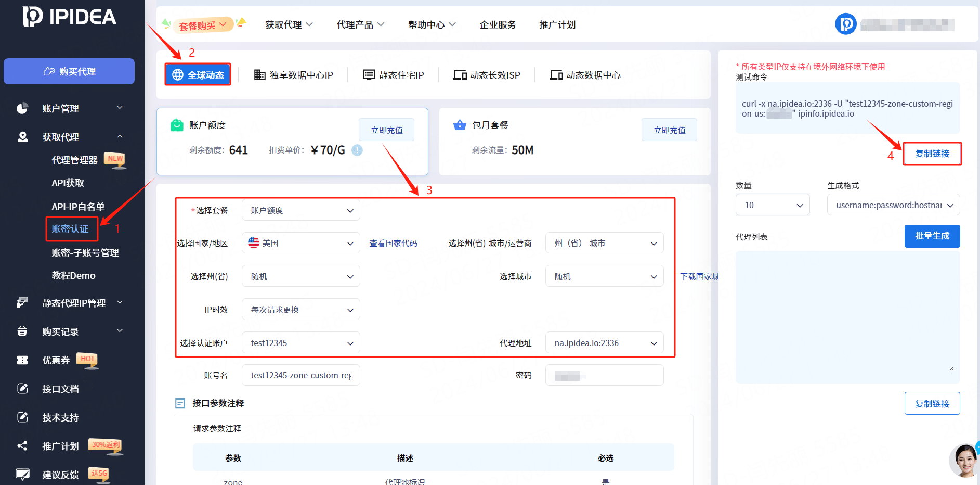Expand 账户管理 sidebar section
The width and height of the screenshot is (980, 485).
120,108
